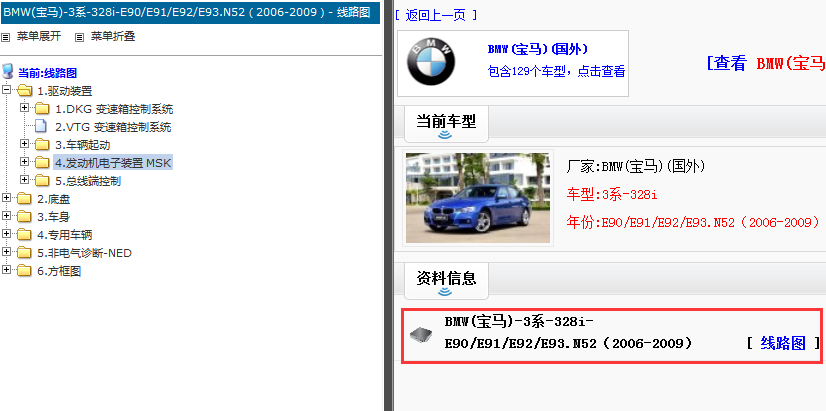Click folder icon of 1.DKG 变速箱控制系统
Viewport: 826px width, 411px height.
42,109
